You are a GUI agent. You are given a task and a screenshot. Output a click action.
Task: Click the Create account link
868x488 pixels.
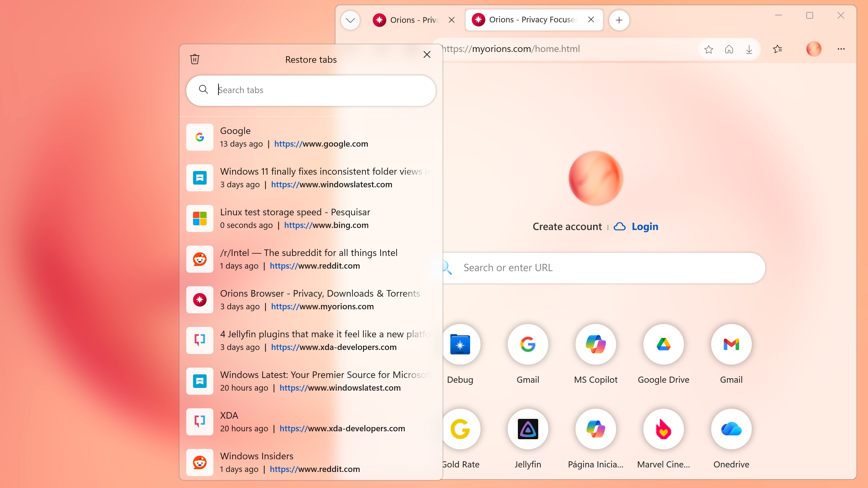click(x=567, y=227)
